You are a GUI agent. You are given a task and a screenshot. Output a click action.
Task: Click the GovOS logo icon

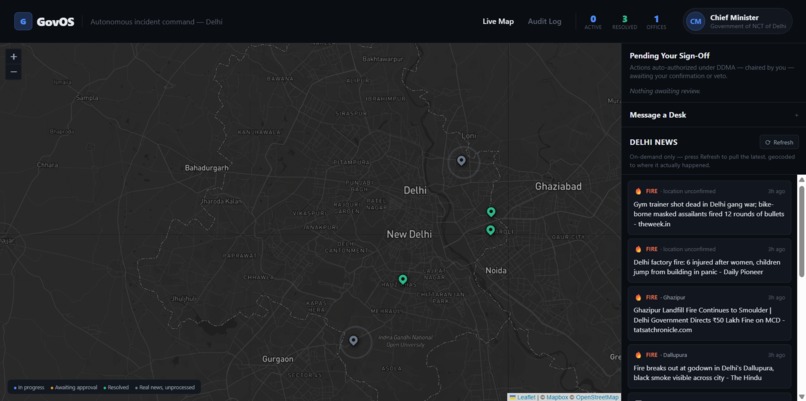(23, 22)
